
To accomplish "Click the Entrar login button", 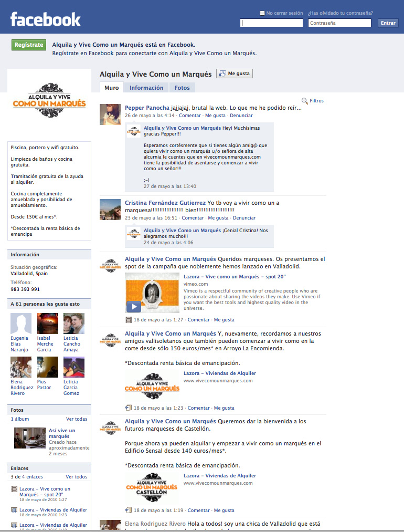I will (388, 23).
